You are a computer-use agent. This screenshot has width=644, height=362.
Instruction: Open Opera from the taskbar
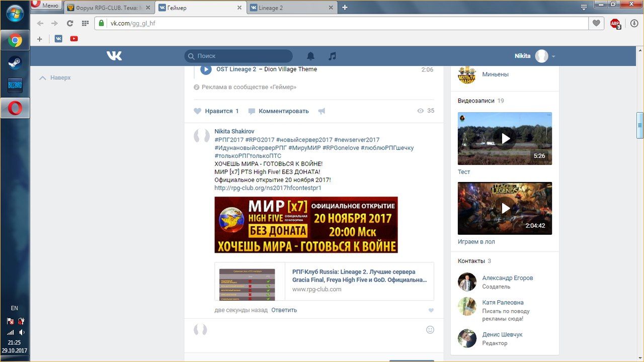(15, 108)
